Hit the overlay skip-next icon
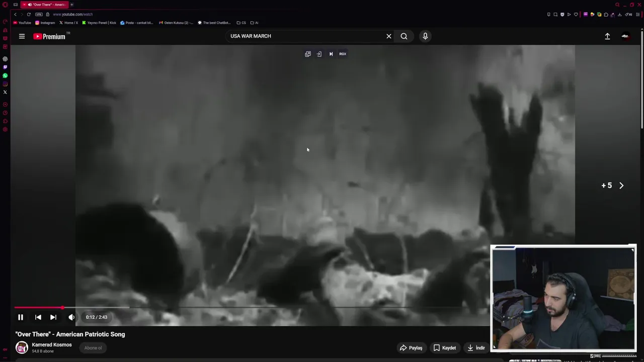 pyautogui.click(x=331, y=54)
